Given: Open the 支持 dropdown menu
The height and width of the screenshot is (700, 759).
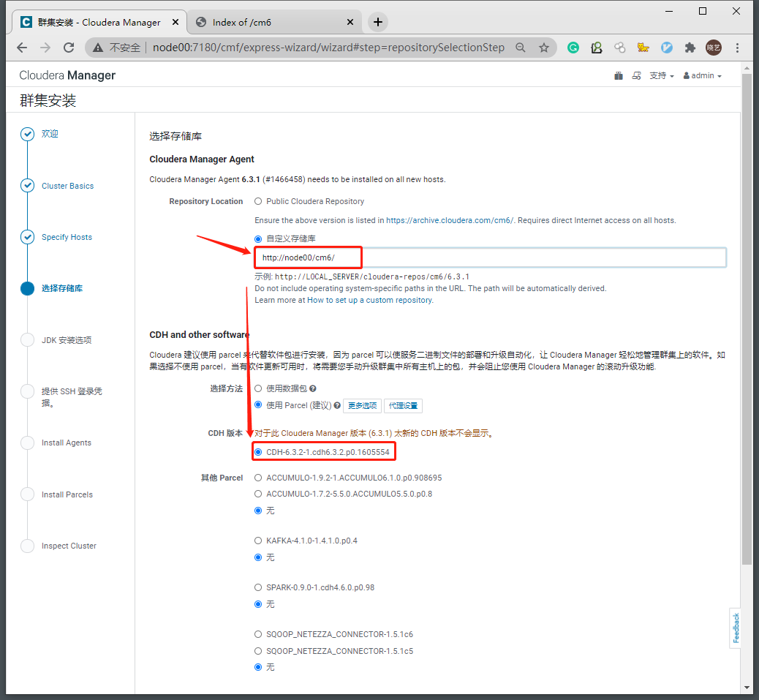Looking at the screenshot, I should coord(661,75).
